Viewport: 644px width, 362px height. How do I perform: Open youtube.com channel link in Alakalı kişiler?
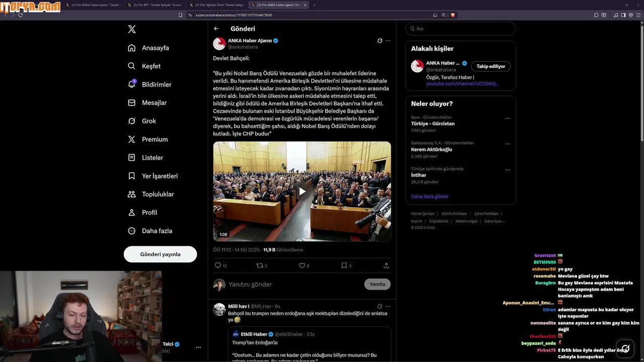pos(462,84)
